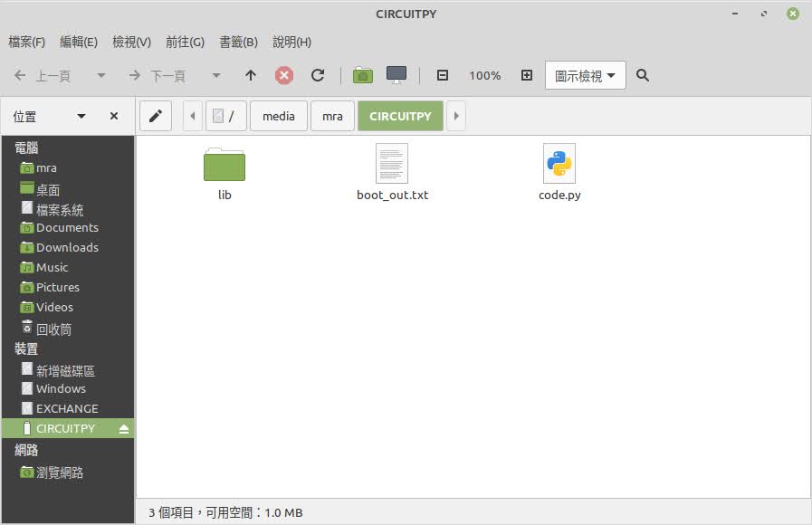
Task: Collapse the 網路 sidebar section
Action: tap(26, 450)
